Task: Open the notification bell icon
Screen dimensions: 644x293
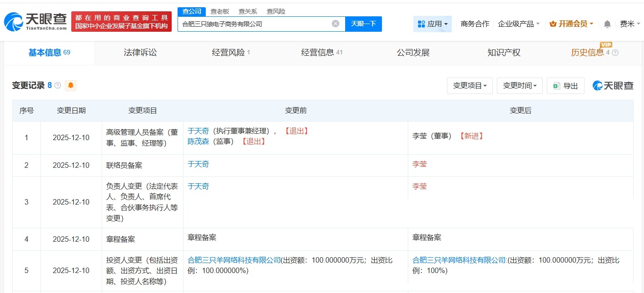Action: pyautogui.click(x=607, y=24)
